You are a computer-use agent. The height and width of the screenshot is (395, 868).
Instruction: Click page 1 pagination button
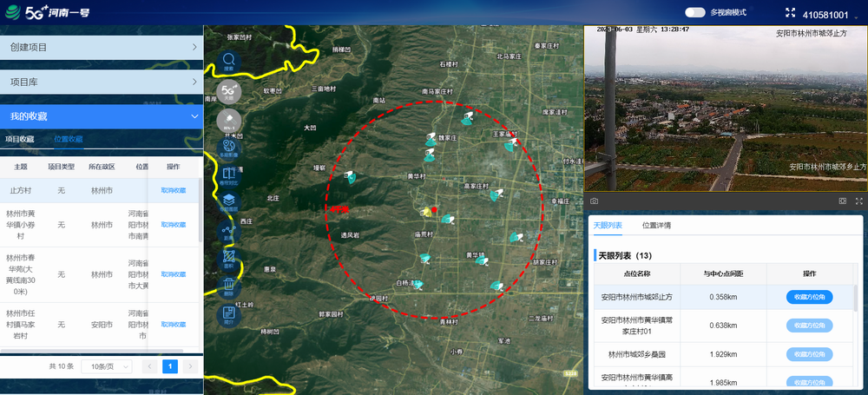pos(170,366)
